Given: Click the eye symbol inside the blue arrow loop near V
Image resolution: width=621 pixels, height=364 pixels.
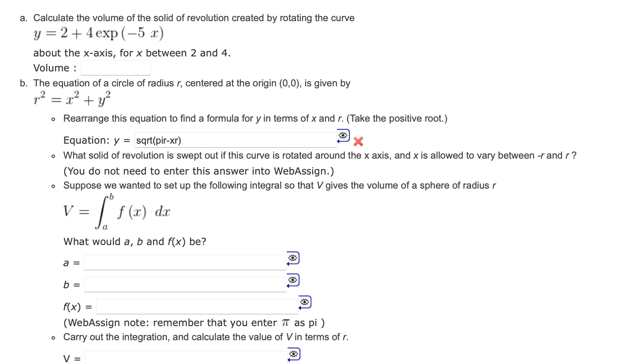Looking at the screenshot, I should coord(294,353).
